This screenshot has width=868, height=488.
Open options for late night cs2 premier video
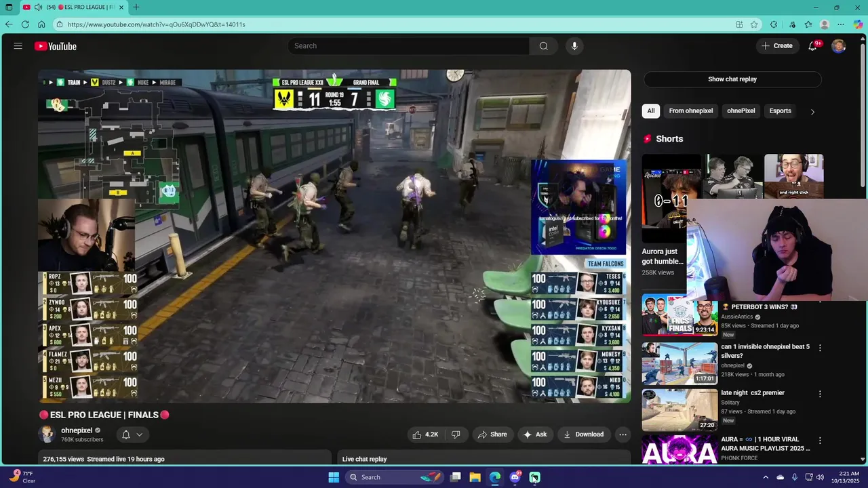[820, 394]
